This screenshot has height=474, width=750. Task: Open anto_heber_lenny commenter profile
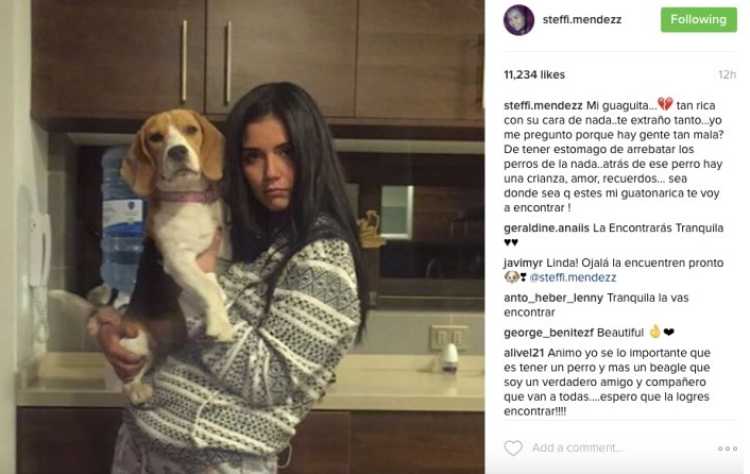coord(553,298)
